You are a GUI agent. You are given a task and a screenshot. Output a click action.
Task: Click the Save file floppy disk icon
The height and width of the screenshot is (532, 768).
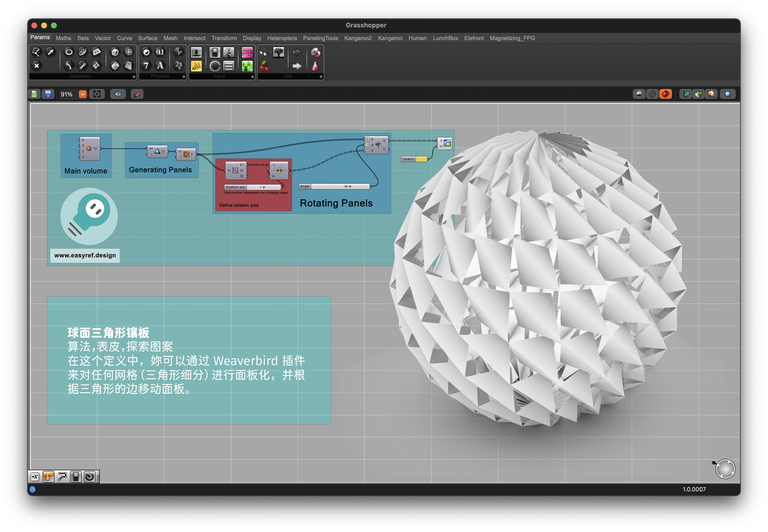coord(48,94)
